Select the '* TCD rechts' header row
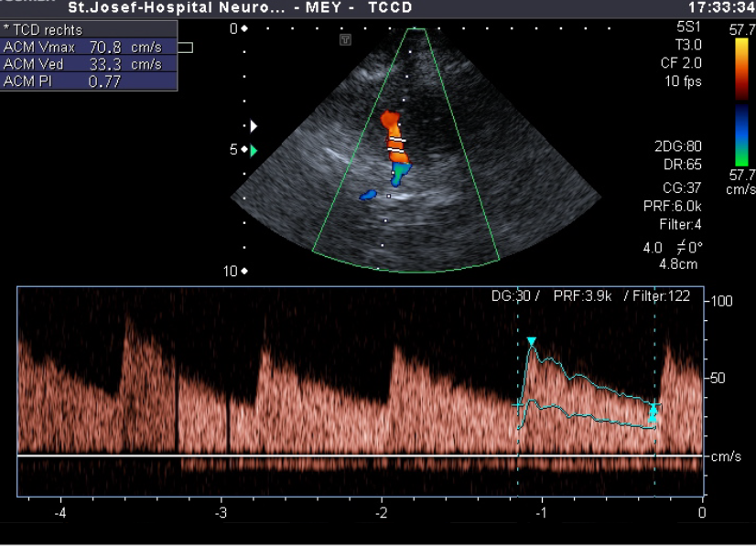Viewport: 756px width, 546px height. pos(89,30)
